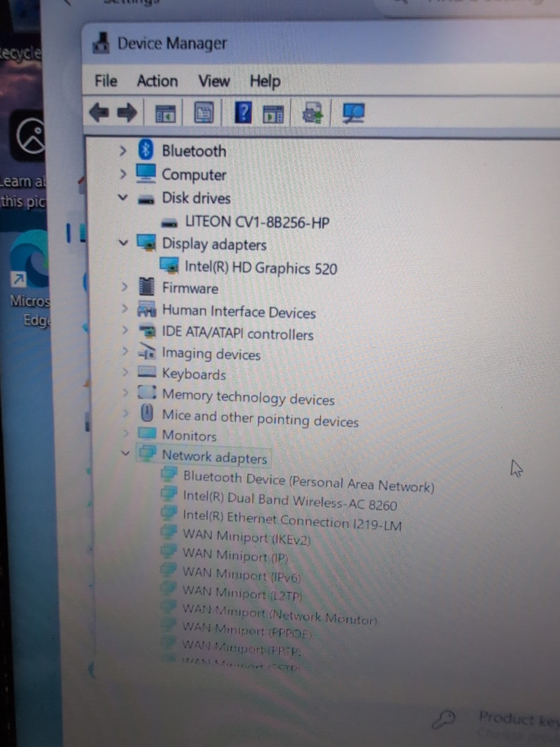560x747 pixels.
Task: Click the Network adapters label
Action: click(214, 456)
